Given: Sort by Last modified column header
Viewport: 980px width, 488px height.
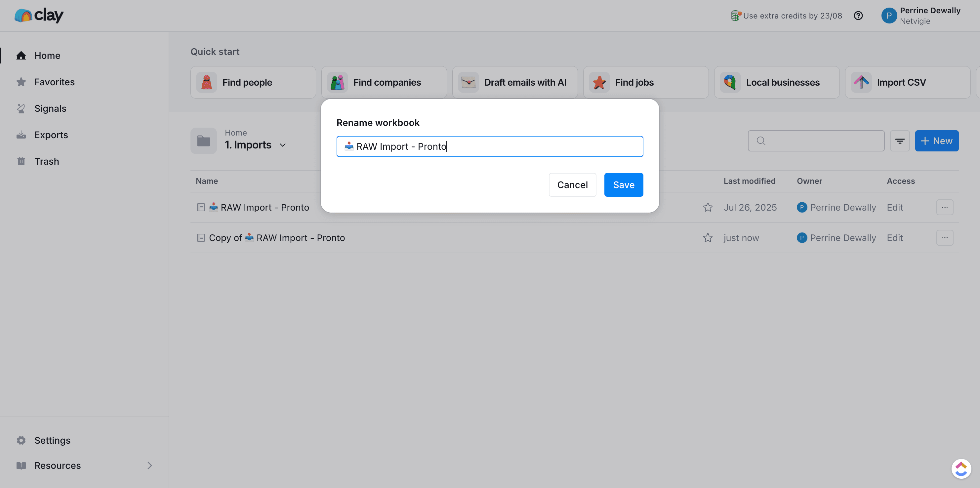Looking at the screenshot, I should (x=750, y=181).
